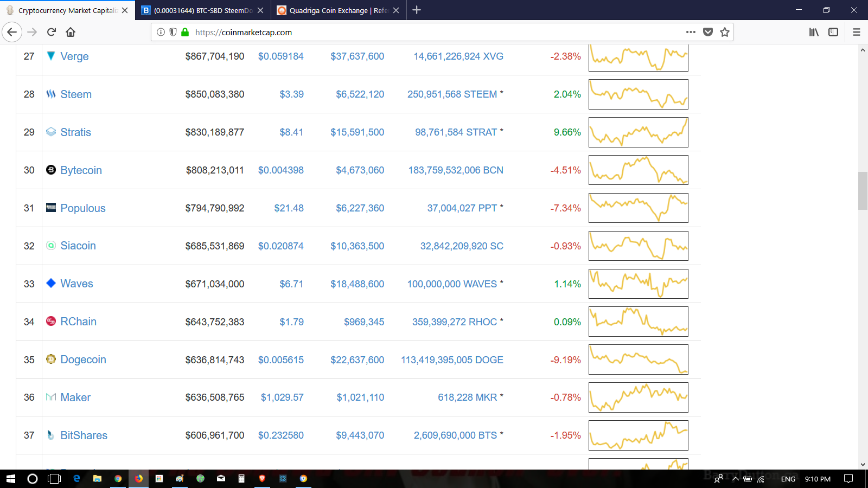Screen dimensions: 868x488
Task: Click the Bytecoin coin logo
Action: coord(51,170)
